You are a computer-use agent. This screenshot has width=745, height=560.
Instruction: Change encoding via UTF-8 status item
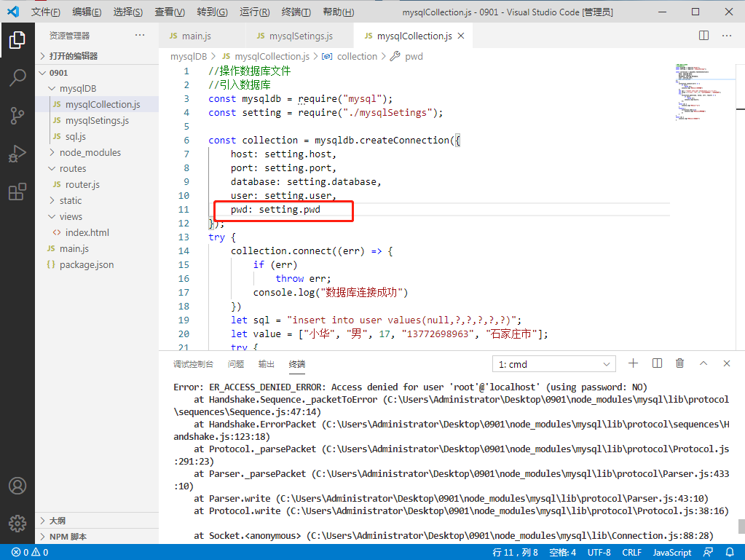[x=599, y=553]
